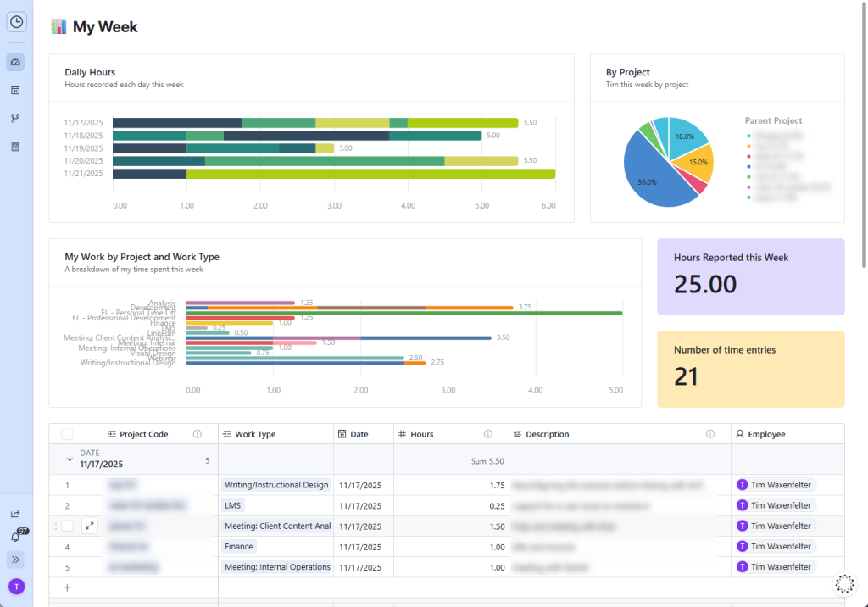Click the calendar icon beside Date header
The height and width of the screenshot is (607, 868).
coord(342,434)
